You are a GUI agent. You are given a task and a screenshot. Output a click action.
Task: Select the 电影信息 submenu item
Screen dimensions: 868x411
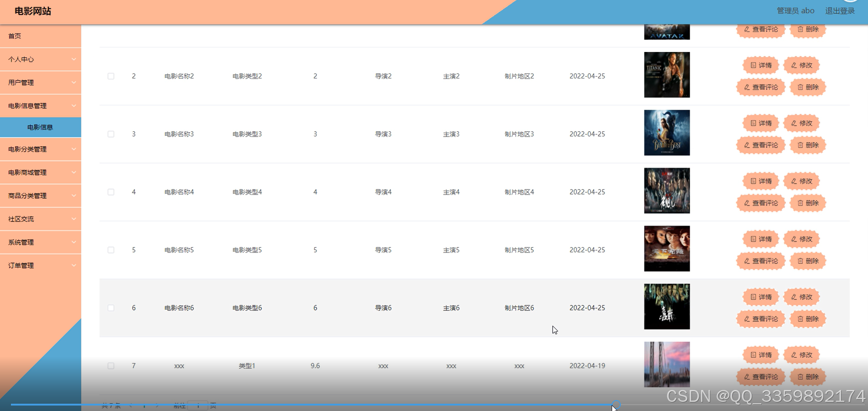tap(40, 127)
